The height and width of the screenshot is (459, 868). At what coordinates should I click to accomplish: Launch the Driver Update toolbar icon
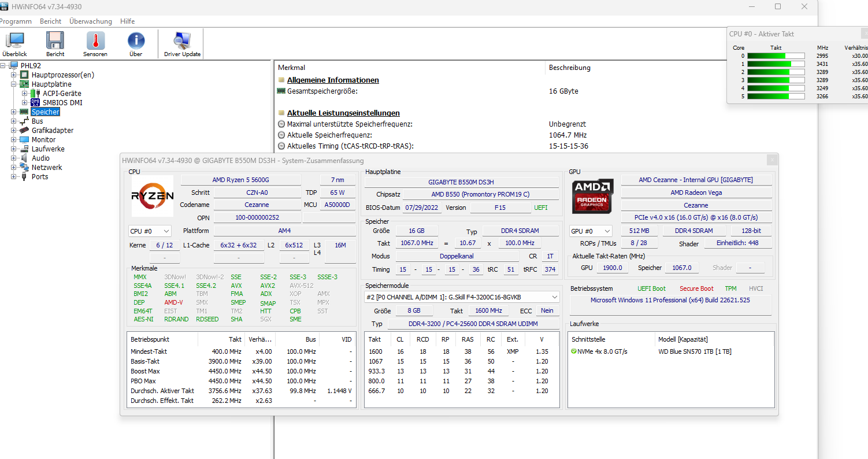tap(182, 40)
